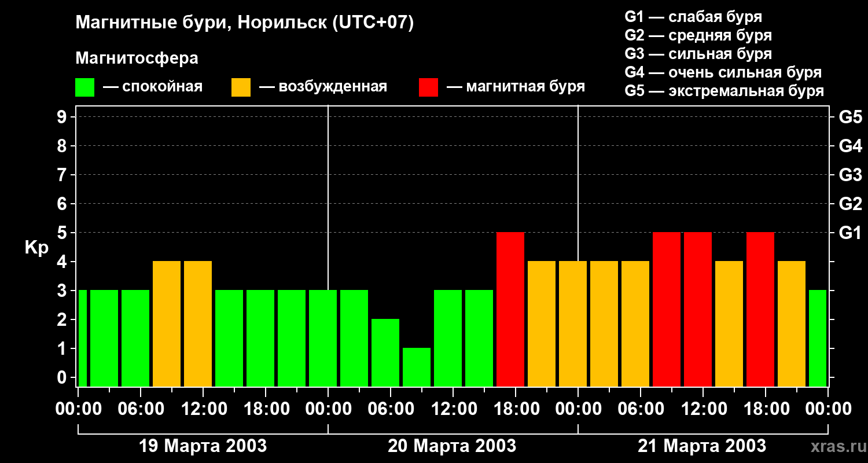This screenshot has height=463, width=868.
Task: Click the 18:00 time label for 20 Марта
Action: point(516,409)
